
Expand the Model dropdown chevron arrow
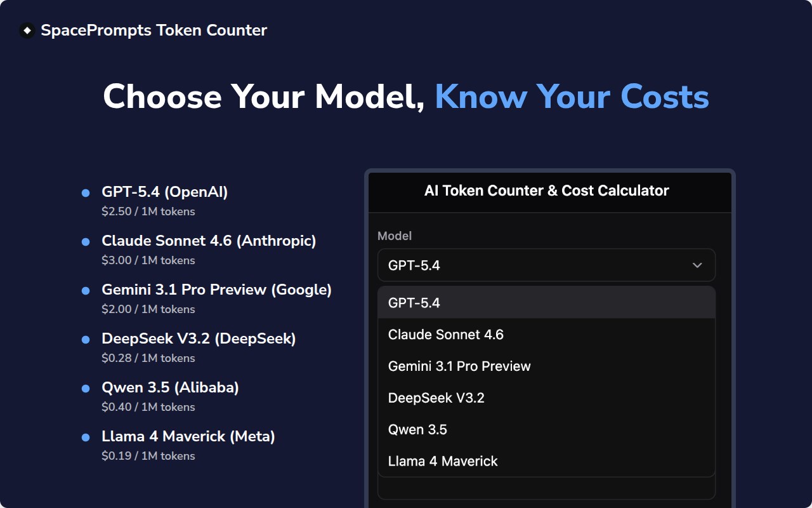[697, 265]
